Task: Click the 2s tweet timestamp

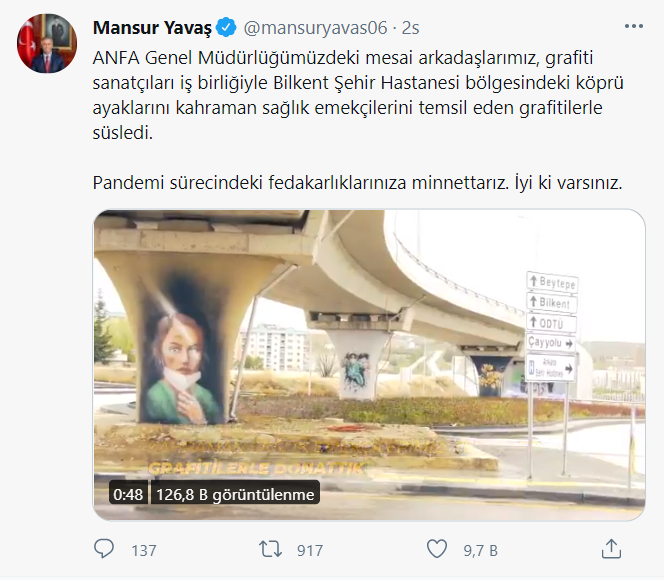Action: (x=410, y=28)
